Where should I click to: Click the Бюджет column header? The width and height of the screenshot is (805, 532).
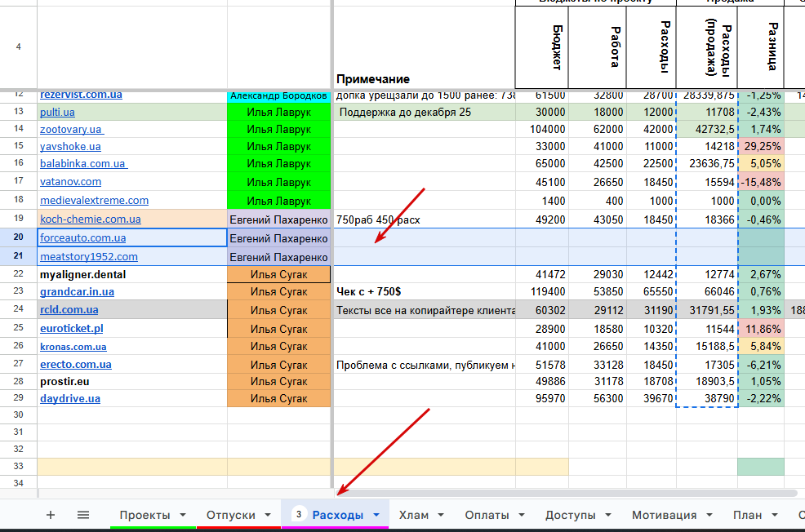click(542, 47)
